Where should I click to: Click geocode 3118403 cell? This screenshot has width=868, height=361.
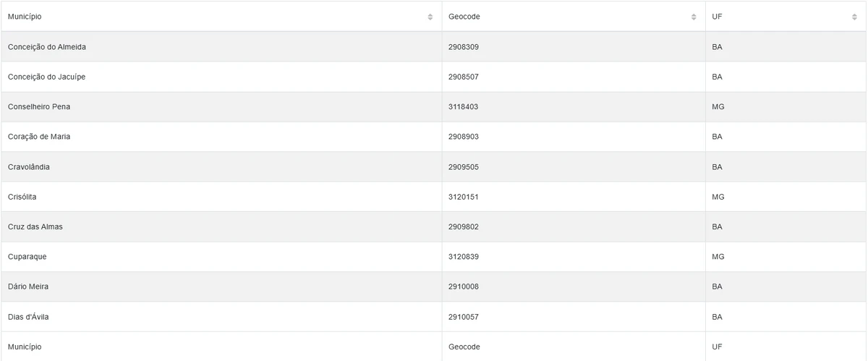click(x=464, y=107)
